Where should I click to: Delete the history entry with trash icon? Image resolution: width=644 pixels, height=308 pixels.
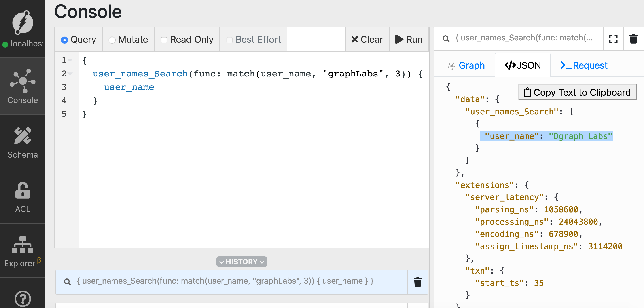pos(417,282)
